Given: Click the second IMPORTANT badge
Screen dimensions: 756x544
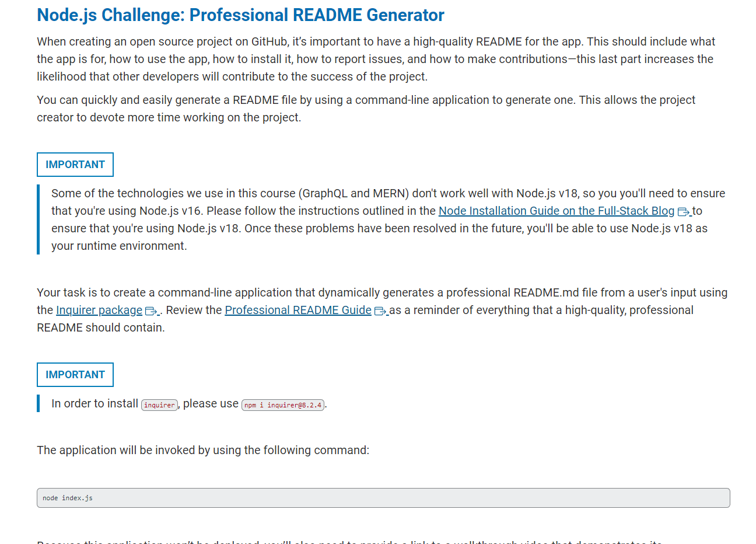Looking at the screenshot, I should click(x=75, y=374).
